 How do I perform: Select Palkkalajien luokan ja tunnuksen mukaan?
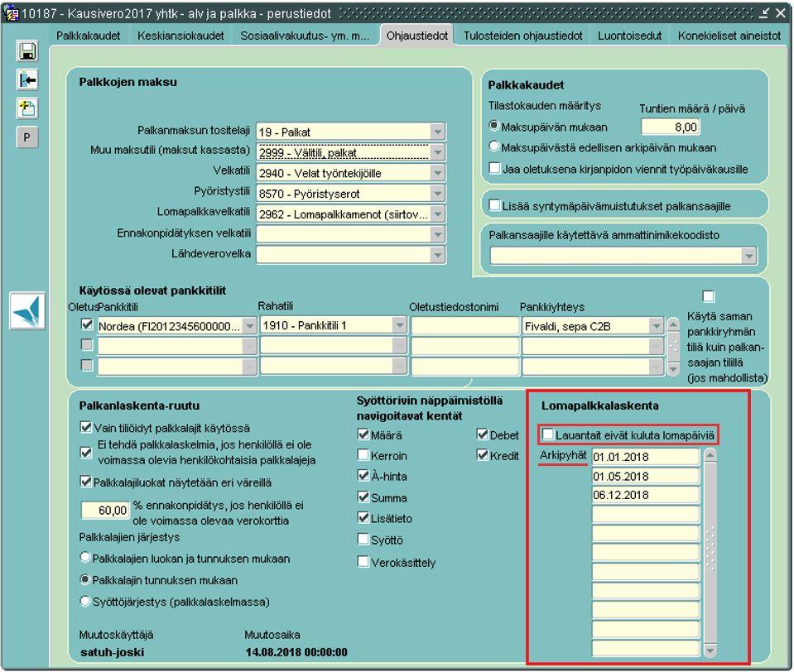click(85, 558)
